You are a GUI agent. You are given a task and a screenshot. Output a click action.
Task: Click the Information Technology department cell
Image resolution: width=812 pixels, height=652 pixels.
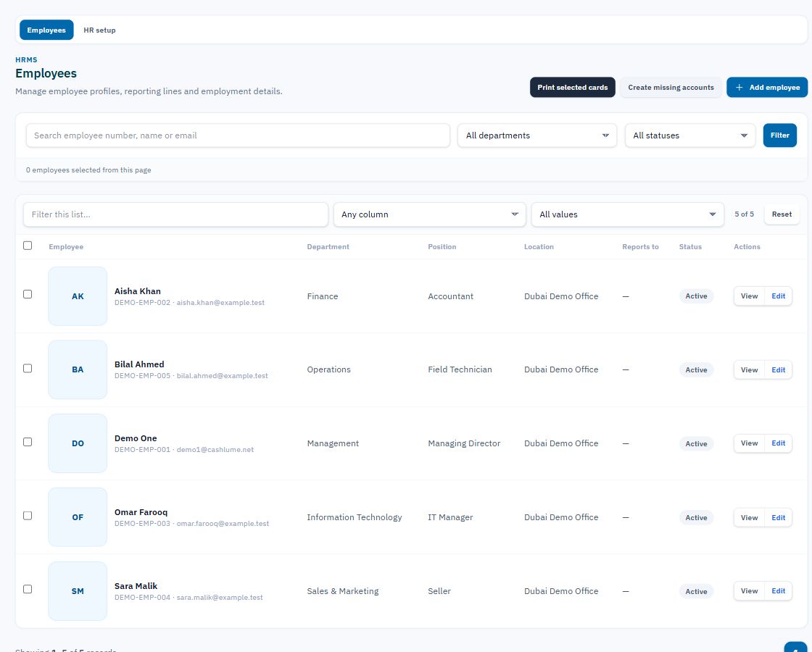tap(355, 517)
